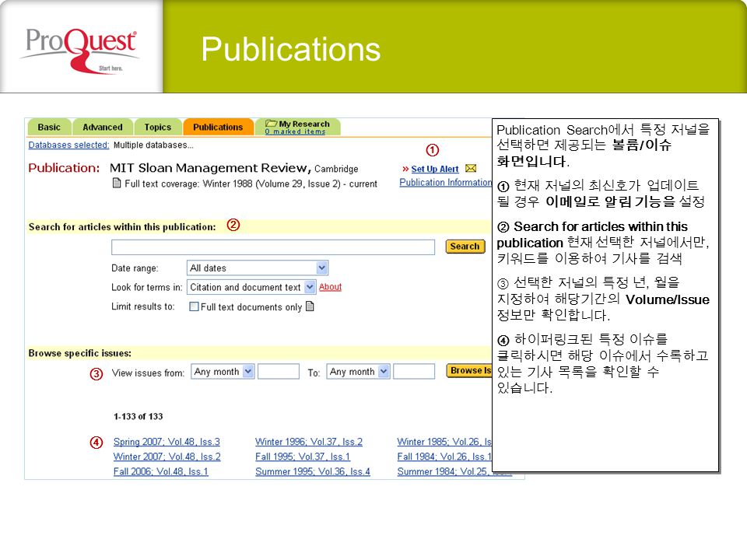Click the document icon after Full text documents only
Screen dimensions: 747x560
(x=310, y=306)
